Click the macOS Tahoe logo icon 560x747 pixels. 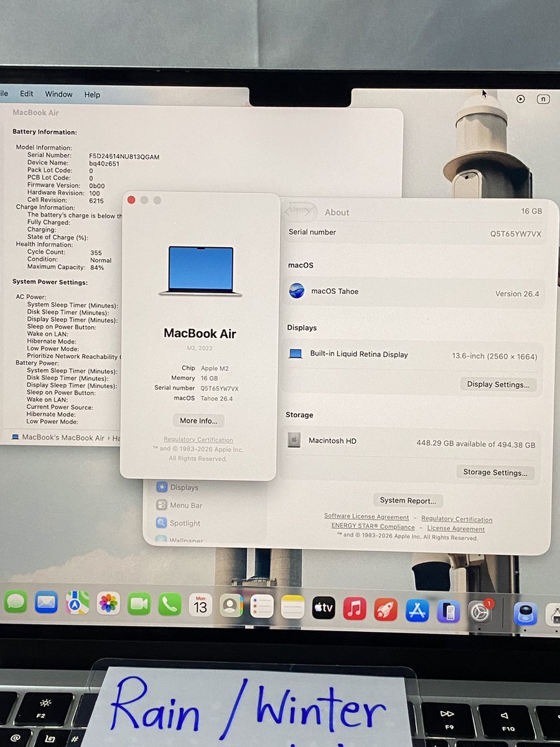(x=297, y=291)
